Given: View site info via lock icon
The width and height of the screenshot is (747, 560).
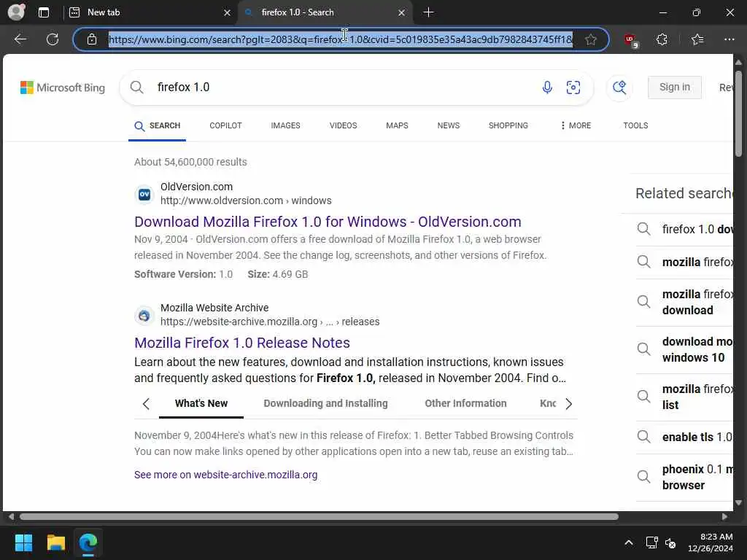Looking at the screenshot, I should point(92,39).
